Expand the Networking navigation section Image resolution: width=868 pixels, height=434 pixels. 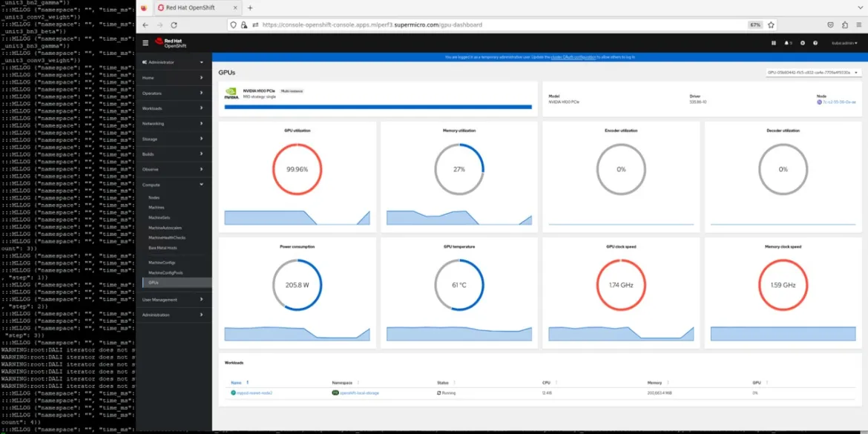point(174,124)
